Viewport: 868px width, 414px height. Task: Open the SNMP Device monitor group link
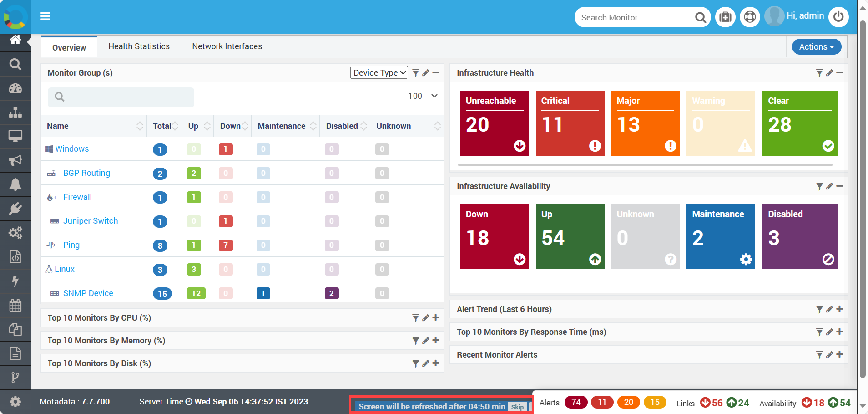(x=88, y=293)
